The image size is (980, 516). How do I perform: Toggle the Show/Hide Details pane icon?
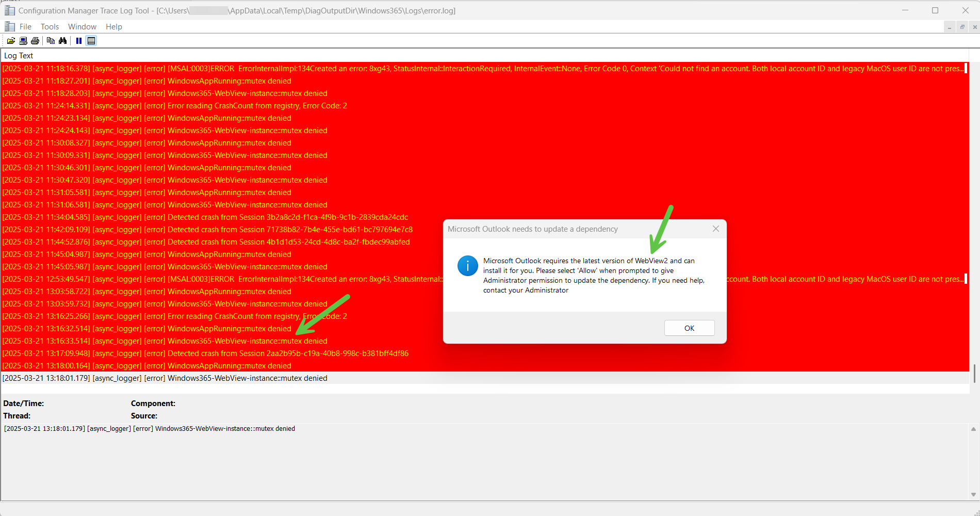(91, 41)
